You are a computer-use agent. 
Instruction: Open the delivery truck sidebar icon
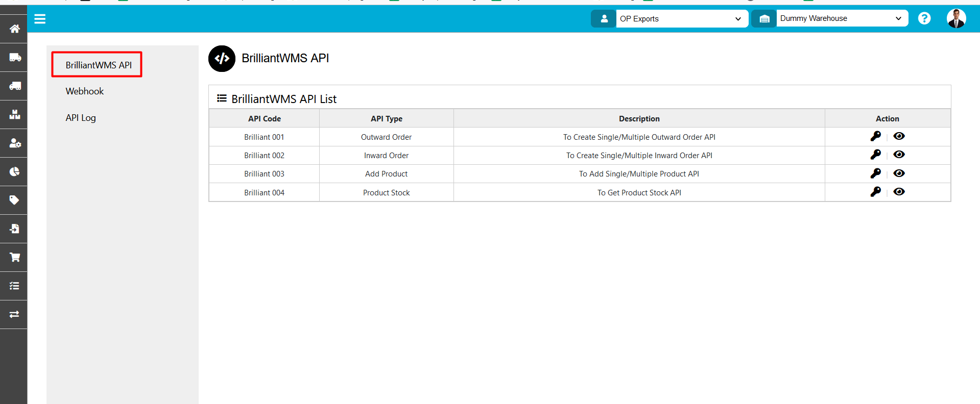point(14,57)
